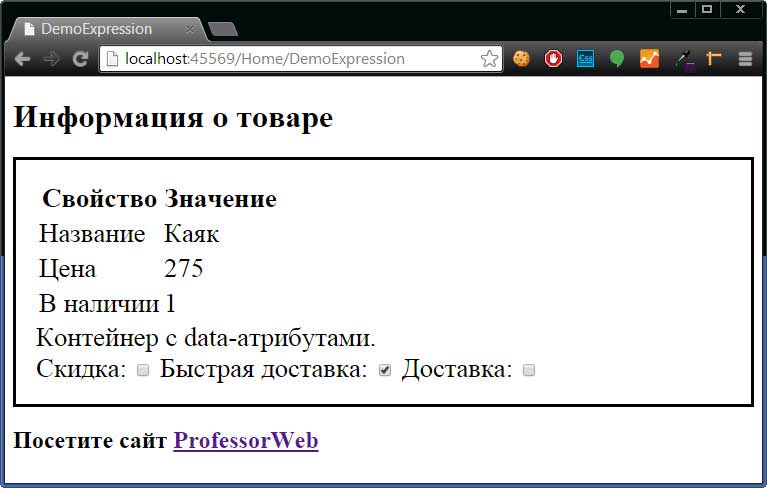Open the eyedropper color picker extension

click(684, 60)
